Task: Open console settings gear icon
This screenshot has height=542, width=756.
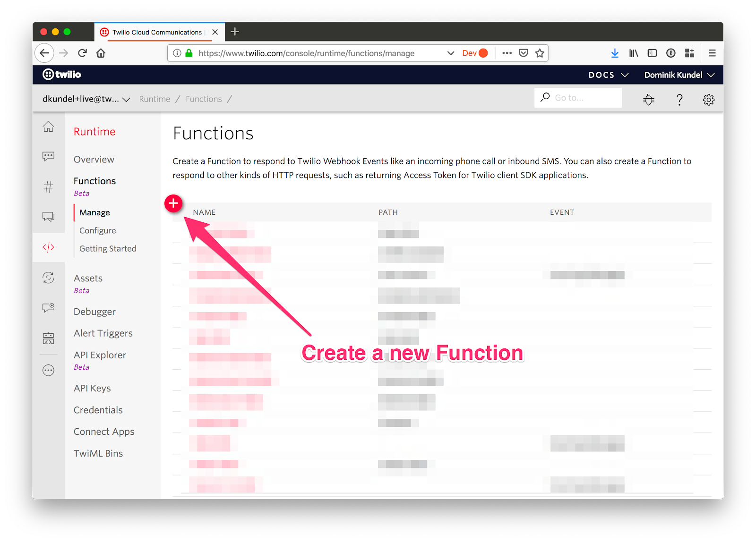Action: pos(708,100)
